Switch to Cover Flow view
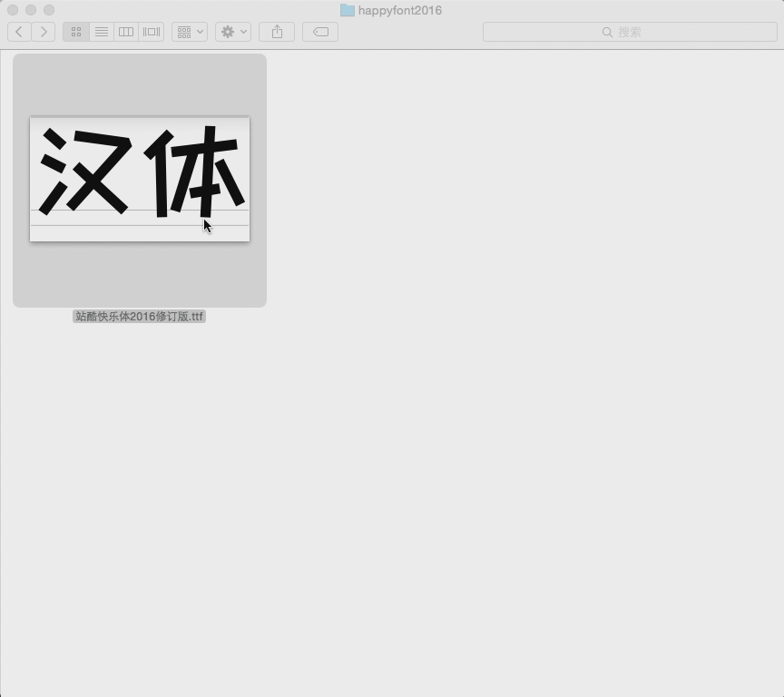This screenshot has height=697, width=784. click(x=150, y=31)
